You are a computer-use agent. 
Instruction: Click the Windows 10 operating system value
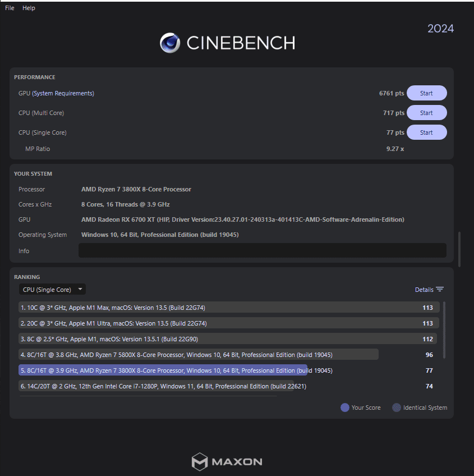pyautogui.click(x=160, y=235)
